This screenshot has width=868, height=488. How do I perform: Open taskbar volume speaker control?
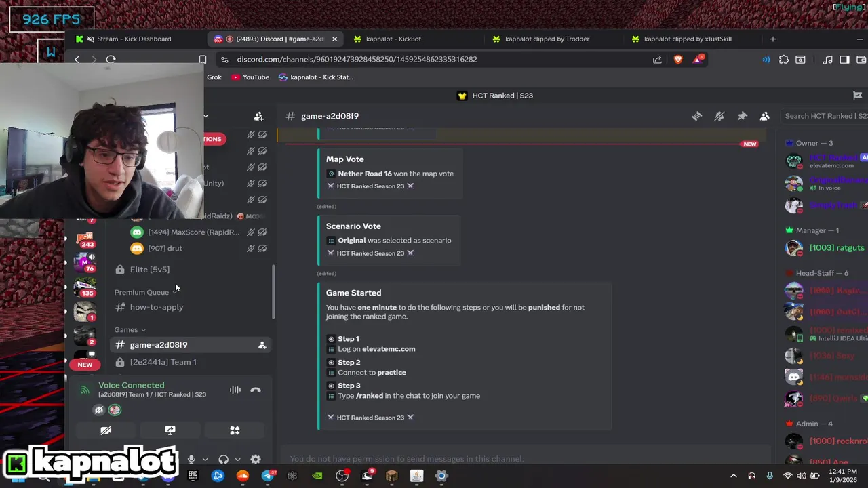[x=802, y=476]
